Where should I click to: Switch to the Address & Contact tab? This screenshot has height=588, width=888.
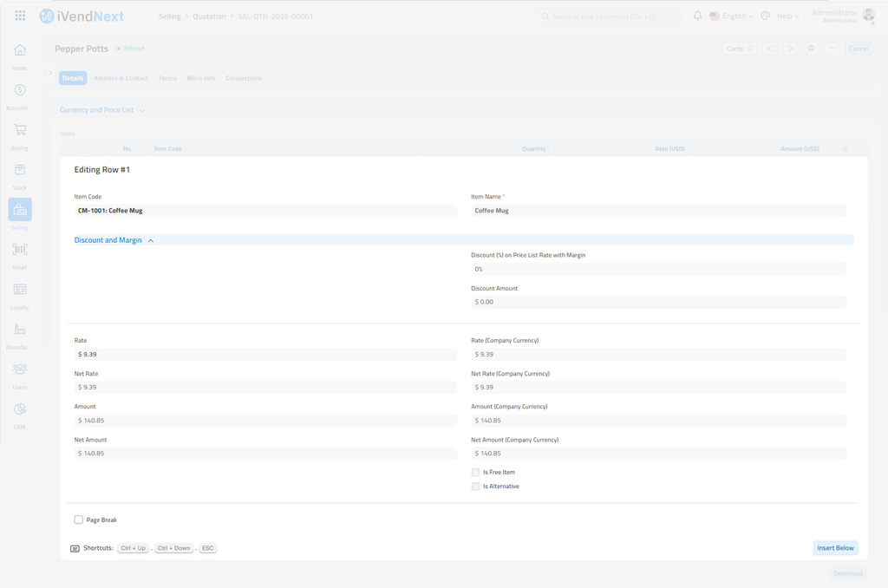121,78
